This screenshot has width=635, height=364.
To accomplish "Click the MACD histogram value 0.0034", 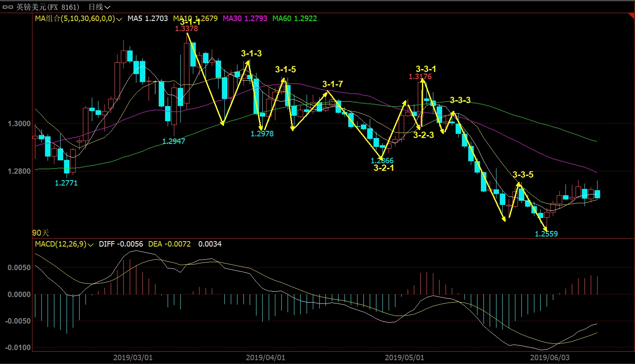I will point(210,244).
